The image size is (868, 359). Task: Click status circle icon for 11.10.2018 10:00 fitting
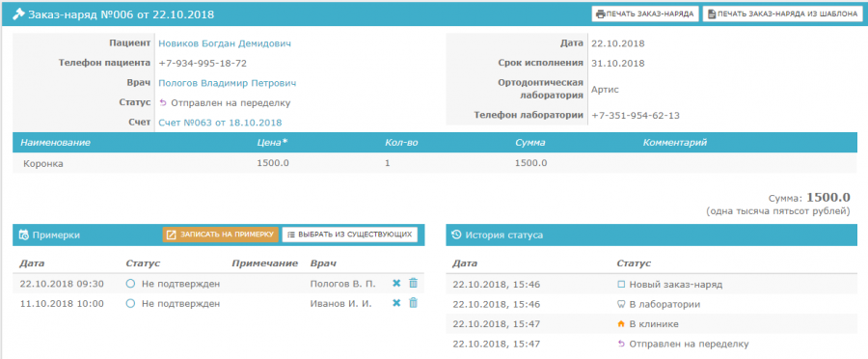click(x=130, y=304)
